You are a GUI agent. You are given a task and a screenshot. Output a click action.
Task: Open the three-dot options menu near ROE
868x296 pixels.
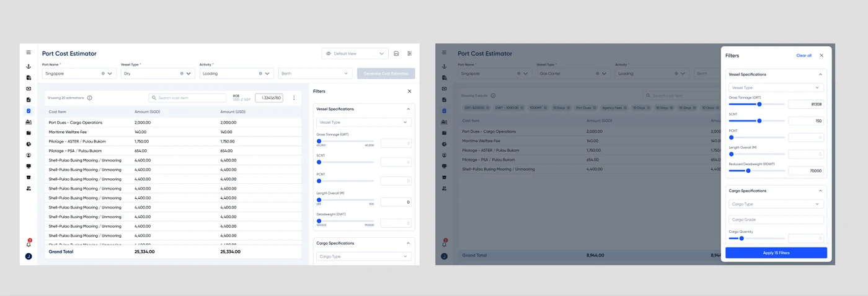pyautogui.click(x=294, y=98)
